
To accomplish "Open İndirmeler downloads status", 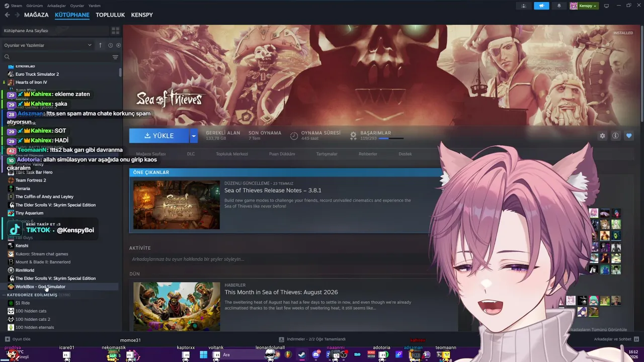I will (312, 339).
